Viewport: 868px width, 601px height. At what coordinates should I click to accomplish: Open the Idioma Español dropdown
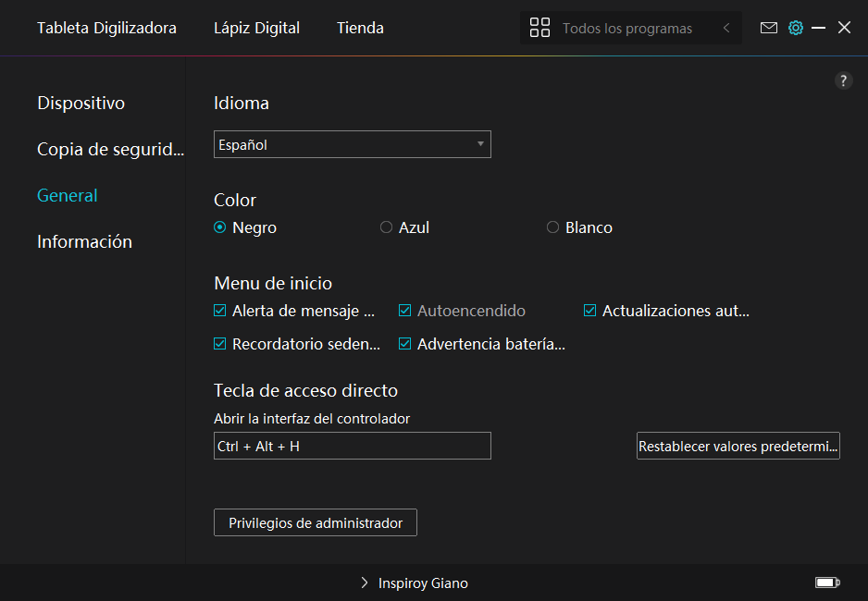352,144
